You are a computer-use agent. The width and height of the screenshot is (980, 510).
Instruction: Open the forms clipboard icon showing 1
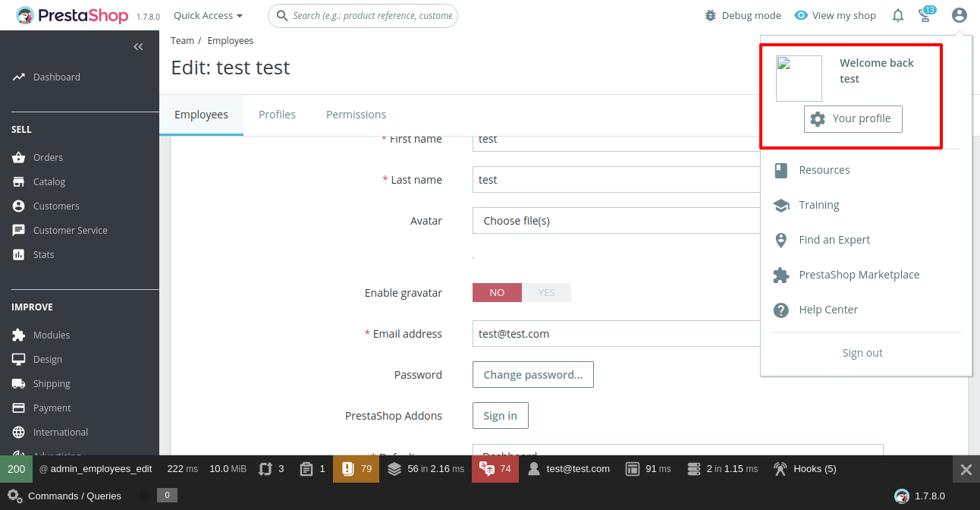[x=312, y=469]
